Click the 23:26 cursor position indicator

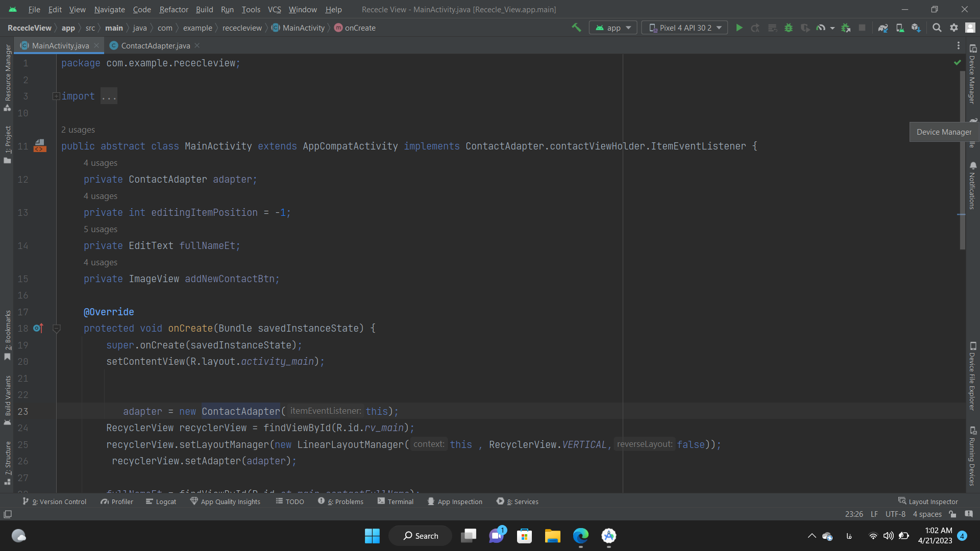click(x=854, y=514)
